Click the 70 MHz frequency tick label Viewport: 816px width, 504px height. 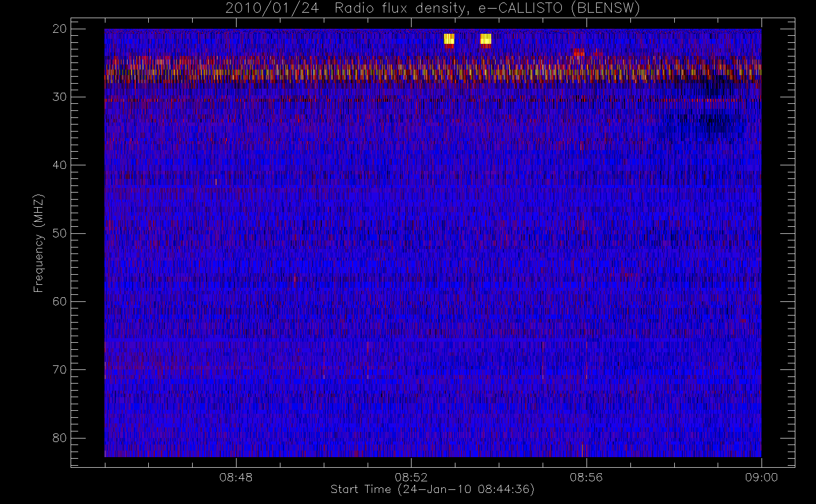tap(60, 369)
